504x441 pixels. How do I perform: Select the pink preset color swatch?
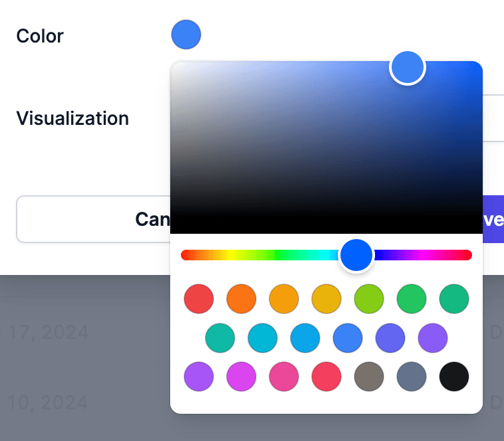[x=284, y=377]
